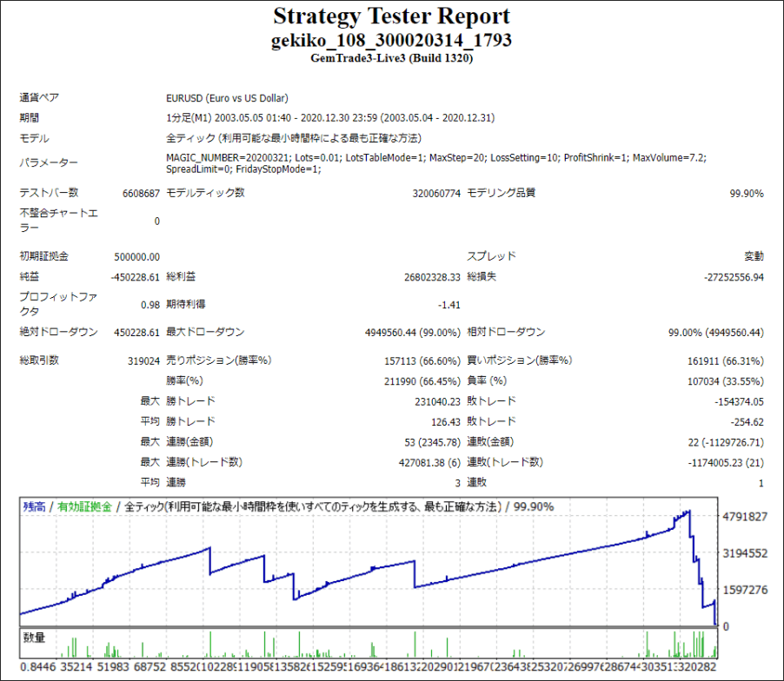Screen dimensions: 784x681
Task: Select the gekiko_108_300020314_1793 heading
Action: click(x=391, y=41)
